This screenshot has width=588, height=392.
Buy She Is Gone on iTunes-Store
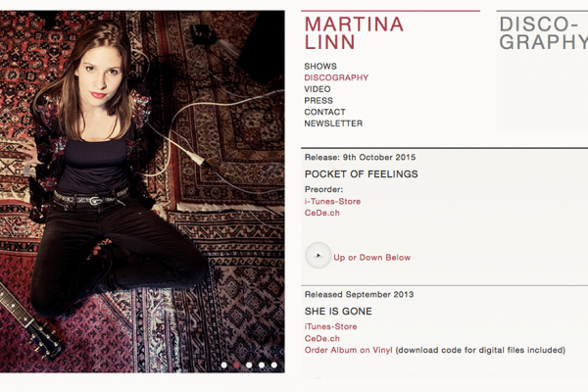tap(331, 326)
